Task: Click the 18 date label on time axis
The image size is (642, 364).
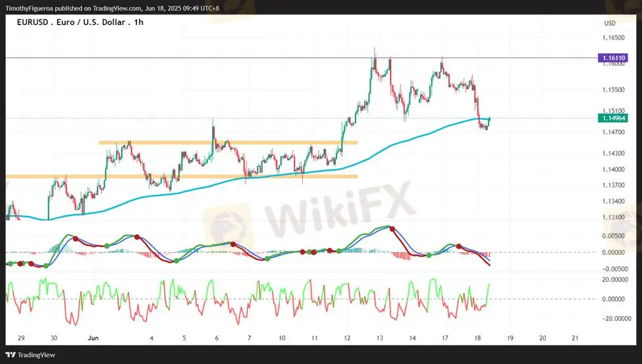Action: pyautogui.click(x=477, y=338)
